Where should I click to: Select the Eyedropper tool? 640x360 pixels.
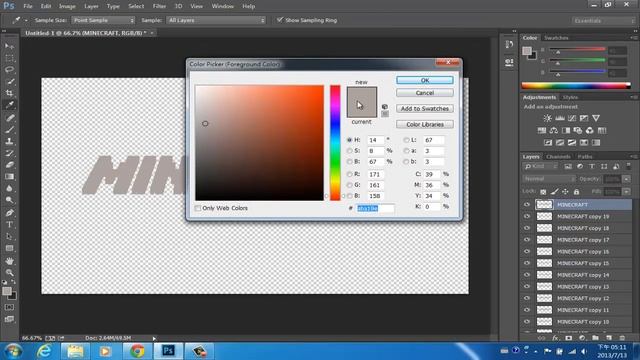click(x=9, y=105)
